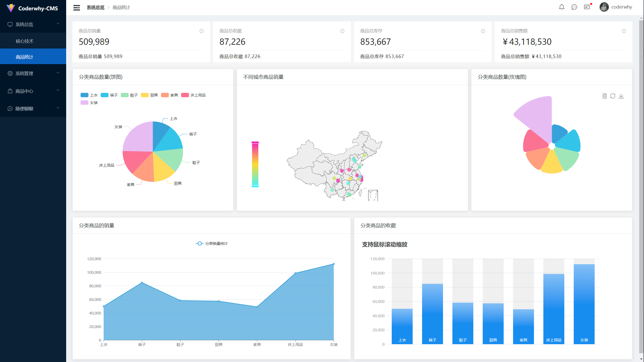Click info icon on 商品总销量 card
The width and height of the screenshot is (644, 362).
coord(202,31)
